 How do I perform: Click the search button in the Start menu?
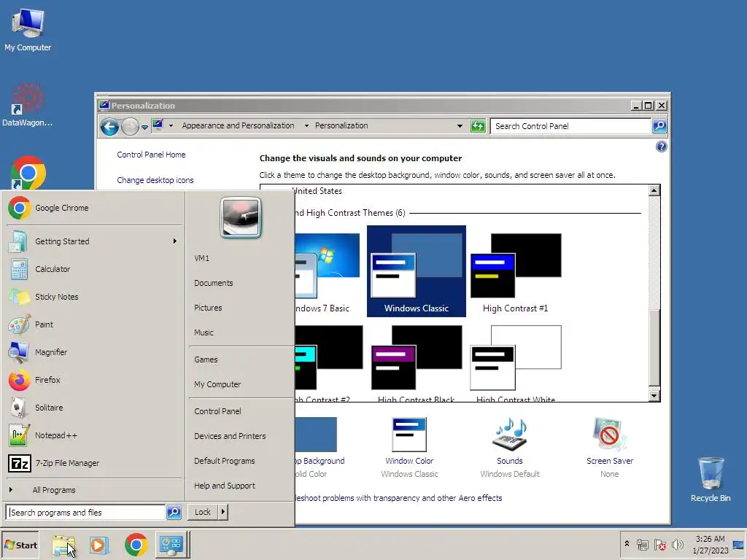(174, 513)
